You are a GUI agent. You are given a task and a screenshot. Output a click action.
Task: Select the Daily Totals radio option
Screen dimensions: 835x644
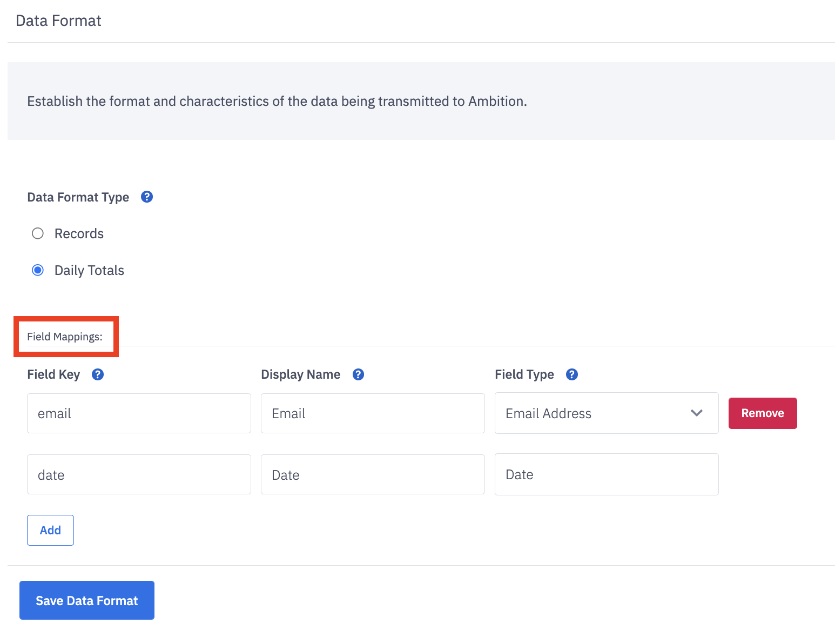[x=38, y=270]
